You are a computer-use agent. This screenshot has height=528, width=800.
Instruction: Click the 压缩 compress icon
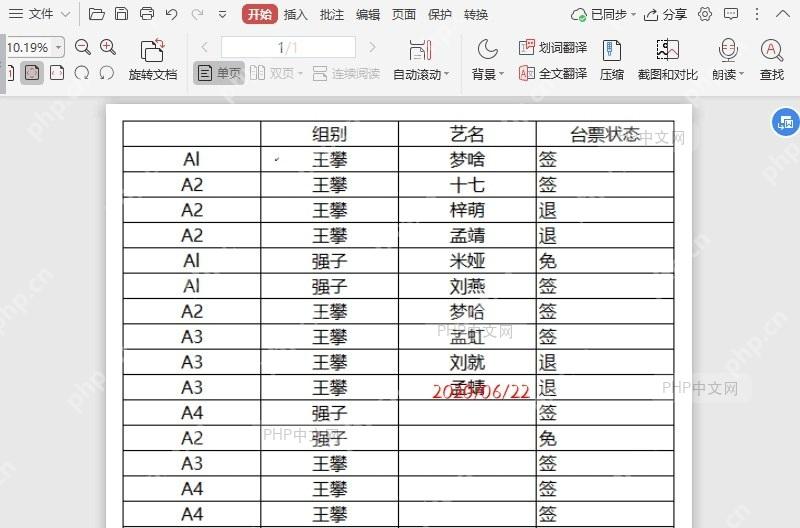tap(611, 60)
